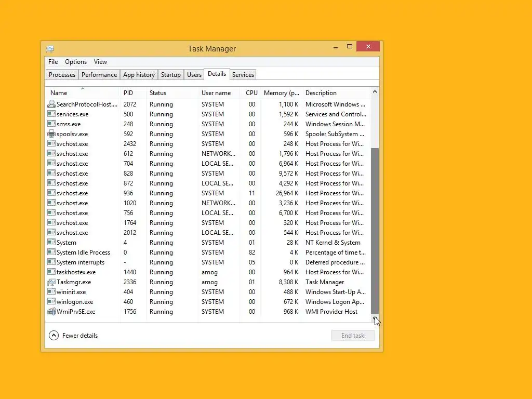Click the 8,308 K memory value
This screenshot has height=399, width=532.
289,282
